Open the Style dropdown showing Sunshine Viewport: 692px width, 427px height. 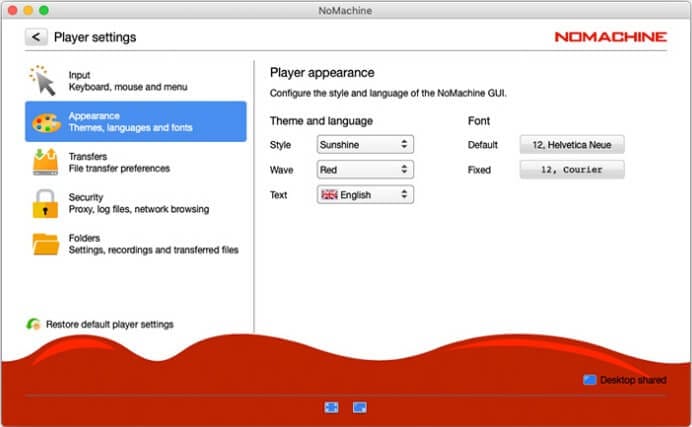click(365, 145)
